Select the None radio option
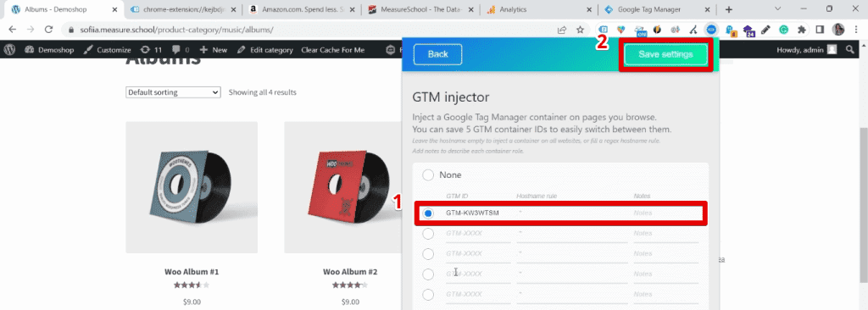 [428, 175]
